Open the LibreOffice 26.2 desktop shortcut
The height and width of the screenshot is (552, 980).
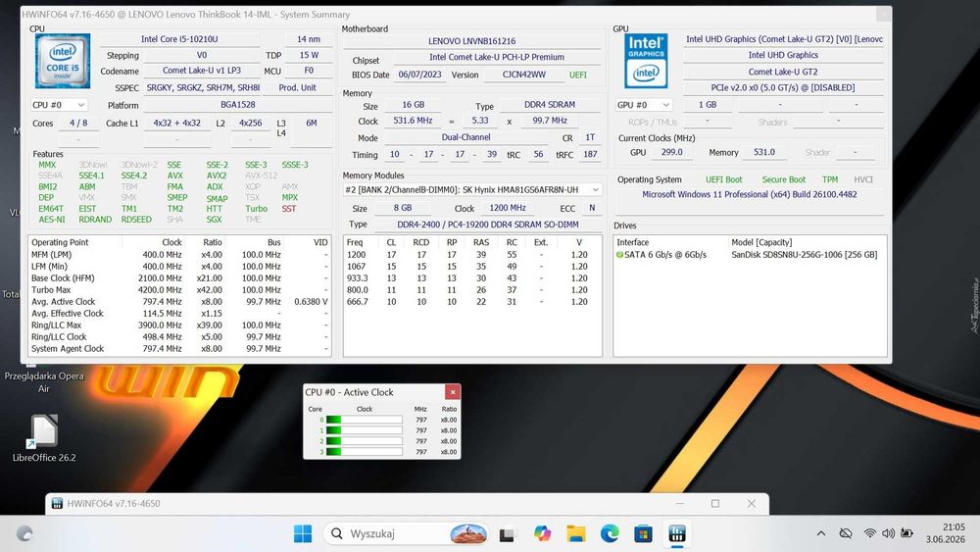coord(44,438)
